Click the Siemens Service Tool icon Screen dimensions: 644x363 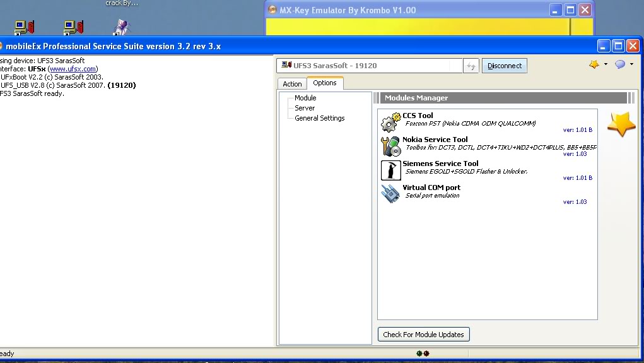(x=390, y=170)
